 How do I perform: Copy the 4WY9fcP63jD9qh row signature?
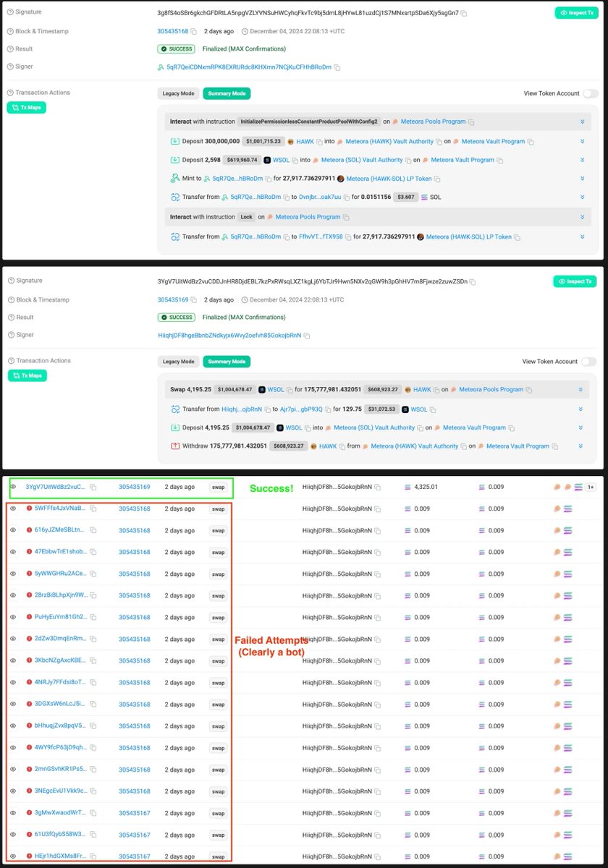point(93,747)
